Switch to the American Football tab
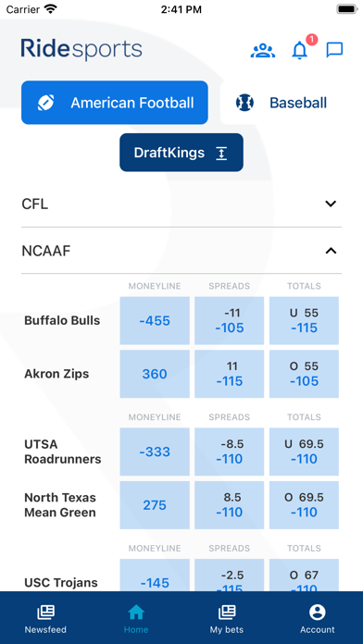363x644 pixels. 115,103
